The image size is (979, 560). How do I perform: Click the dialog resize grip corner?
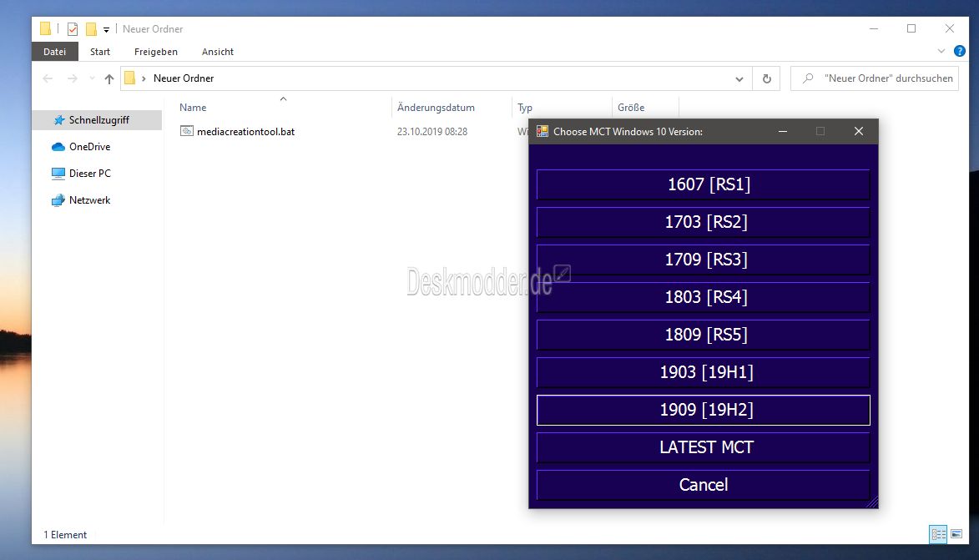[872, 502]
